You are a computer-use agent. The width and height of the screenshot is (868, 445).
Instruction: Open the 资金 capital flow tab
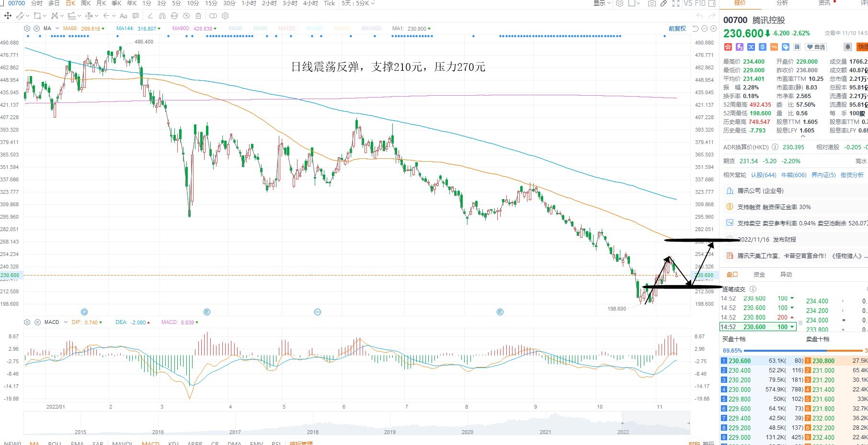click(759, 275)
